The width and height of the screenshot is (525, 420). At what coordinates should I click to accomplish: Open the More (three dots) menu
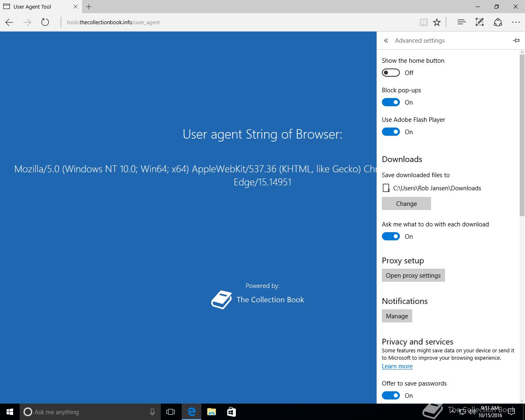[516, 23]
